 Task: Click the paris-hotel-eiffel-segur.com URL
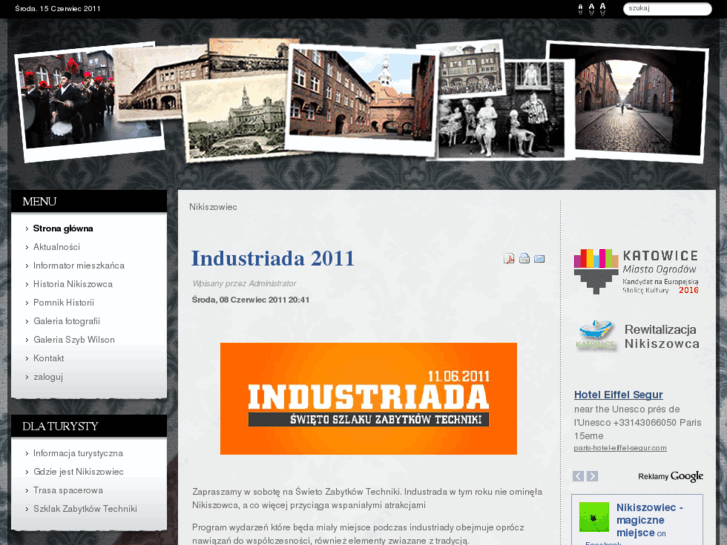pos(620,448)
